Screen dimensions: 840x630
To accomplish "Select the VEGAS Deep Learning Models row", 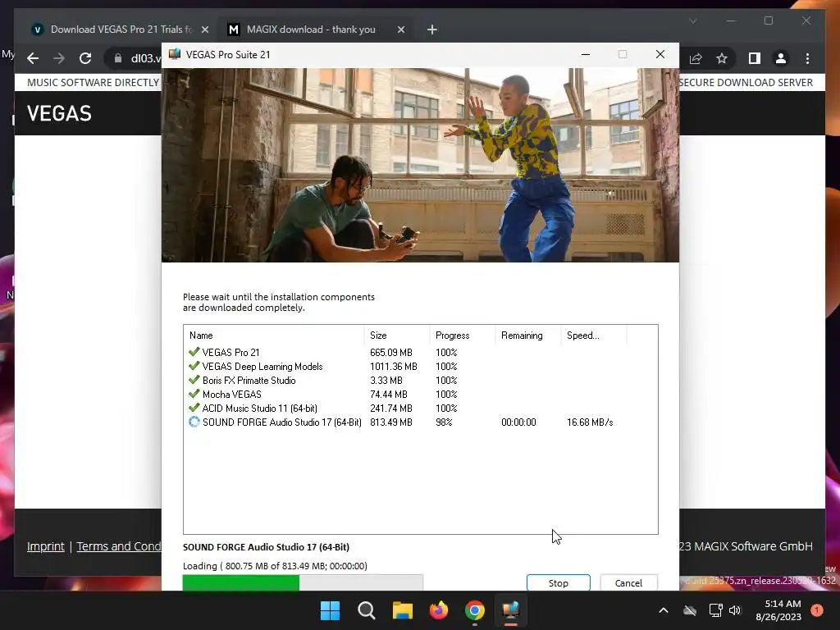I will (421, 367).
